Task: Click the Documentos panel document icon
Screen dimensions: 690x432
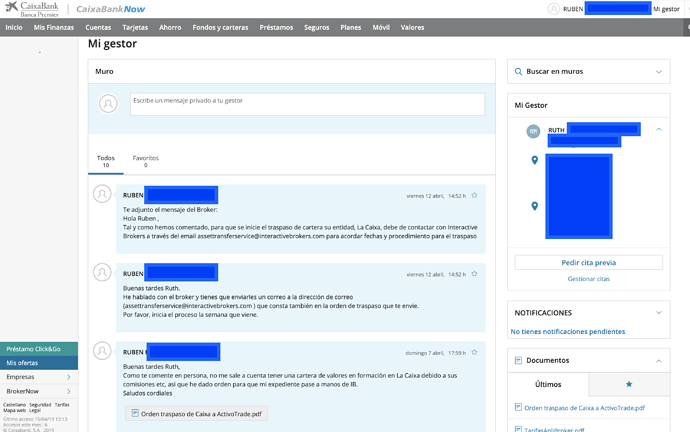Action: pos(518,360)
